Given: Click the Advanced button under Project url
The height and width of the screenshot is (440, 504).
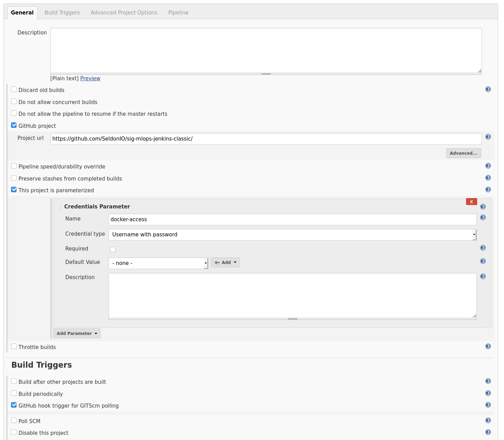Looking at the screenshot, I should pos(463,153).
